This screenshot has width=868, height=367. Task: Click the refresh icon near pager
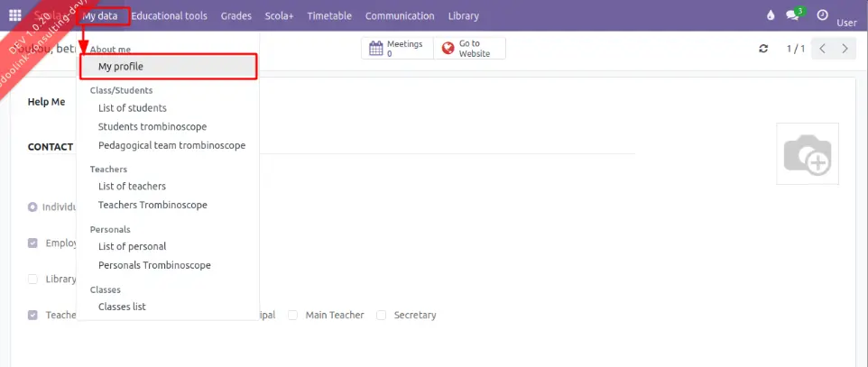tap(763, 49)
